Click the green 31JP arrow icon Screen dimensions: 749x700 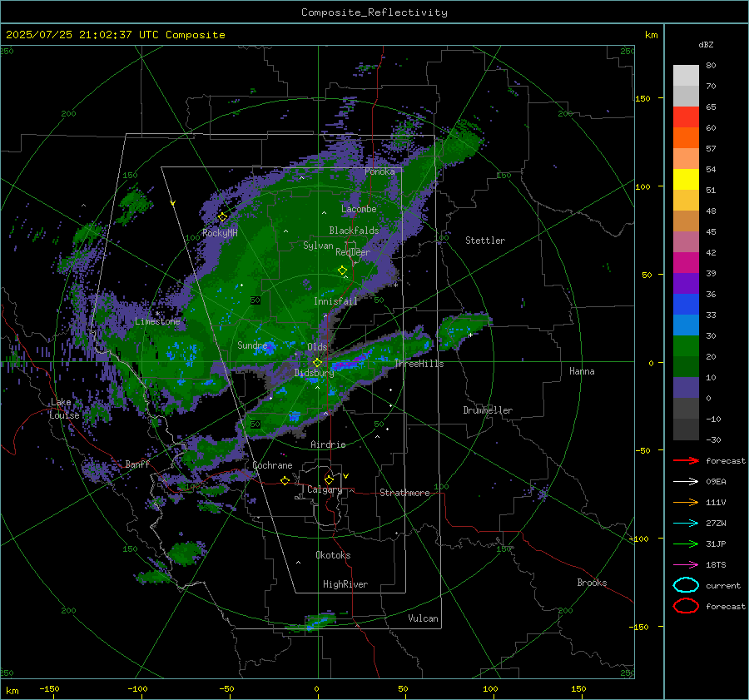[686, 544]
